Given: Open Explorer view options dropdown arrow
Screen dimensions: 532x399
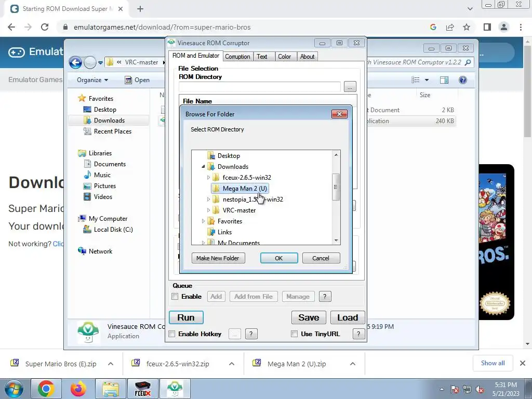Looking at the screenshot, I should [x=427, y=80].
